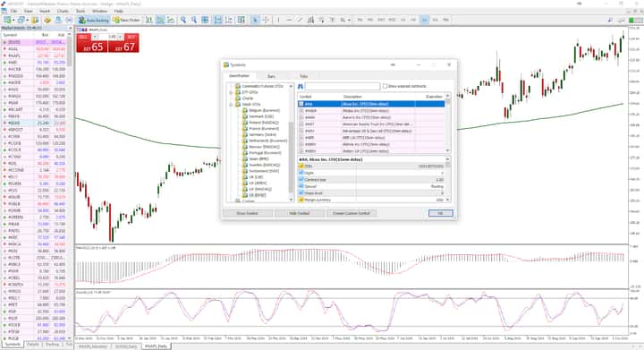Enable Show expired contracts checkbox
The height and width of the screenshot is (350, 644).
385,86
